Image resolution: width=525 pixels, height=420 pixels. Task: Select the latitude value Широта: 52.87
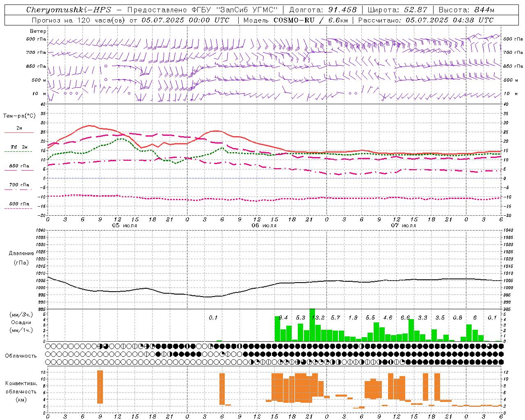click(x=397, y=10)
